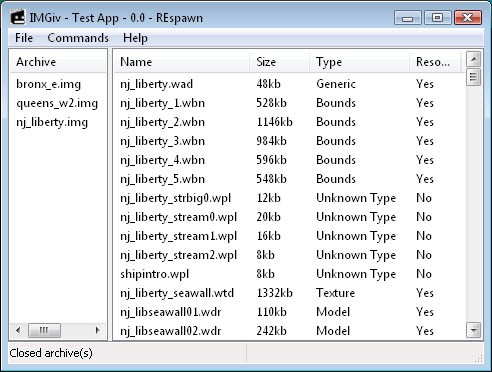Maximize the IMGiv window
The height and width of the screenshot is (372, 492).
point(438,17)
